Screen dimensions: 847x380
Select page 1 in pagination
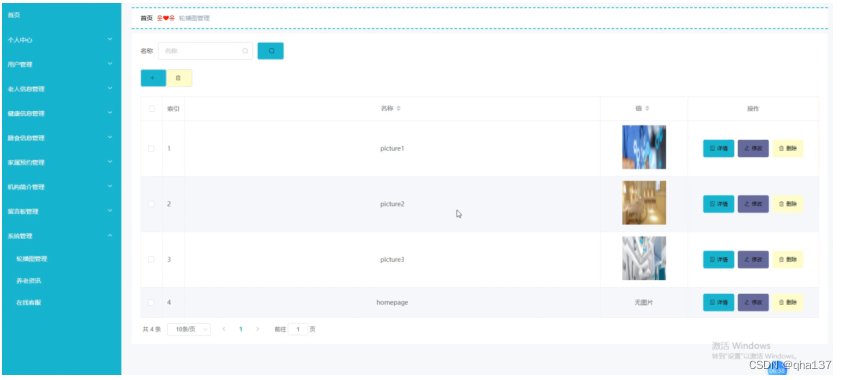[x=241, y=329]
